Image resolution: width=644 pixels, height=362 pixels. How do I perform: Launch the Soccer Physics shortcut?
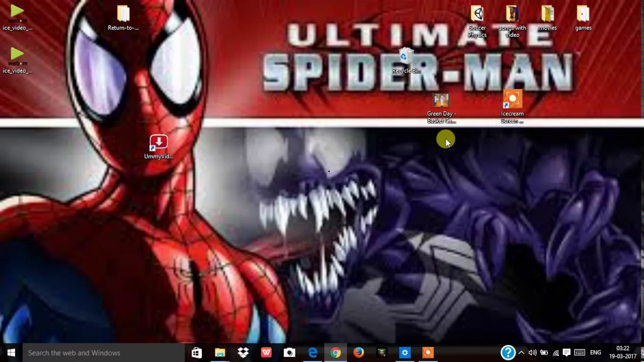(x=477, y=21)
